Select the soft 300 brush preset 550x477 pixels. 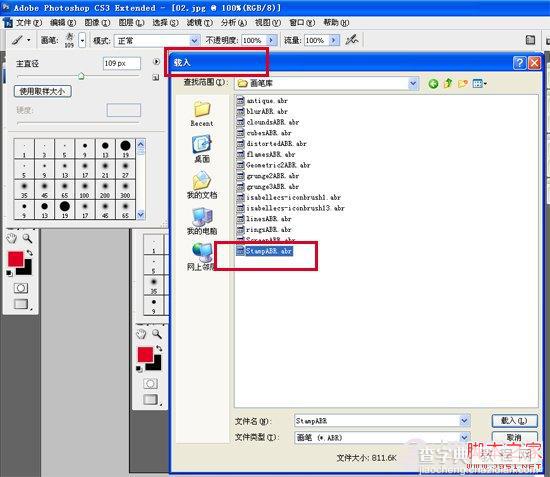coord(125,190)
